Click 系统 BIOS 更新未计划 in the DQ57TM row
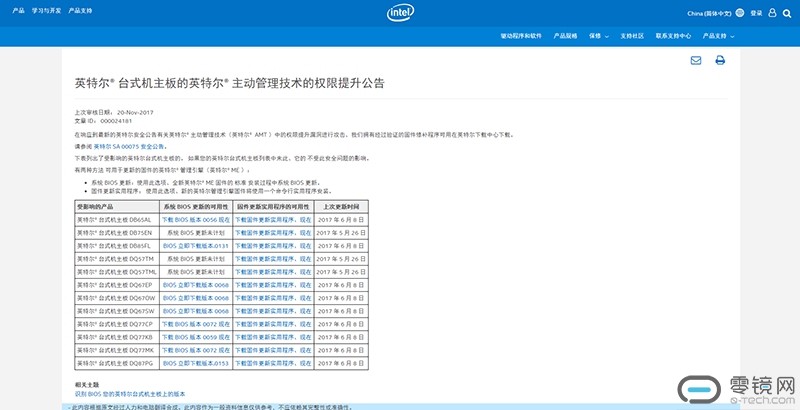This screenshot has width=800, height=410. pos(196,259)
